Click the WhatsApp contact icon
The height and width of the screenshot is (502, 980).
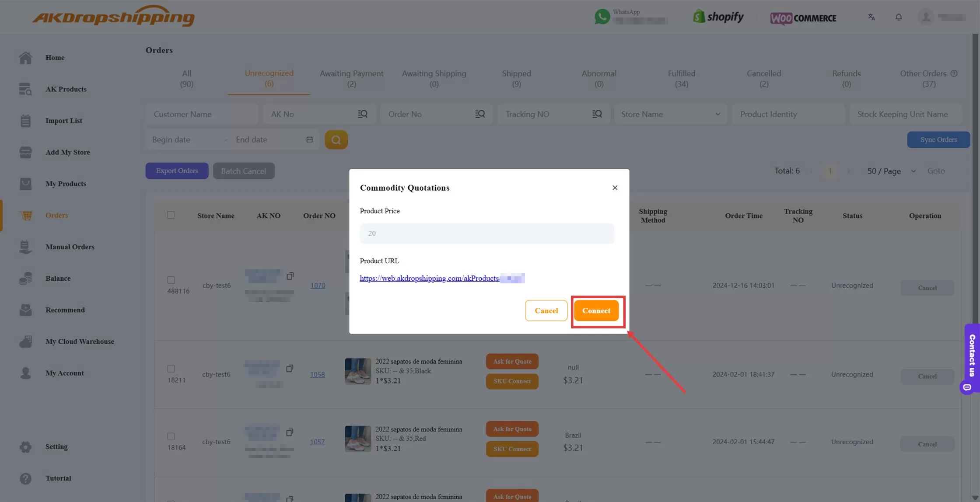[602, 17]
